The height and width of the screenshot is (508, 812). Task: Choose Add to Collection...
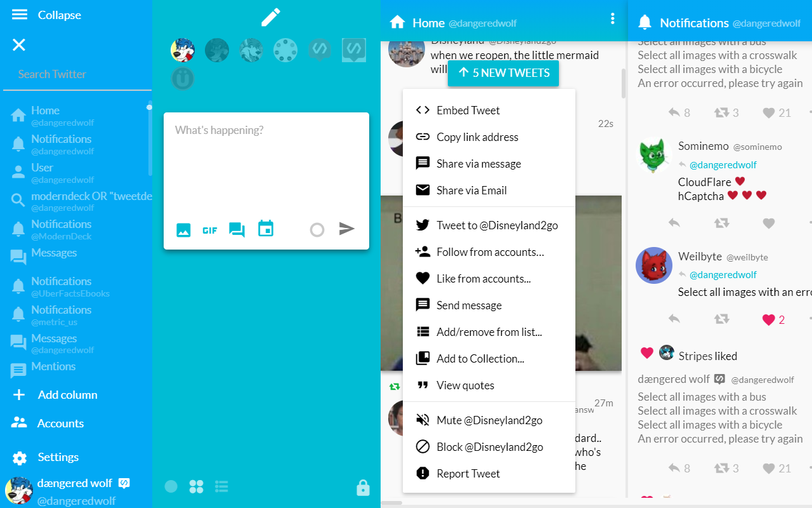489,359
